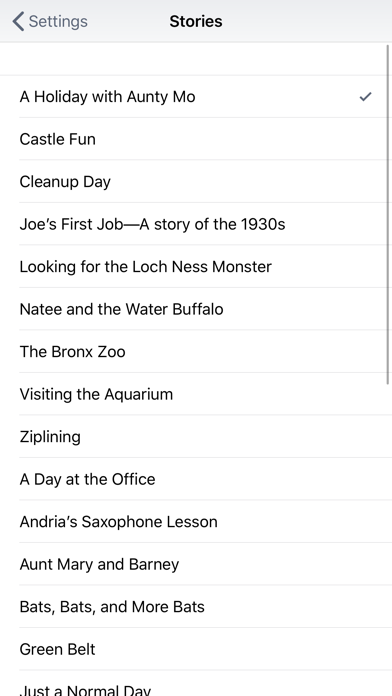Choose Natee and the Water Buffalo
This screenshot has width=392, height=696.
(x=196, y=309)
